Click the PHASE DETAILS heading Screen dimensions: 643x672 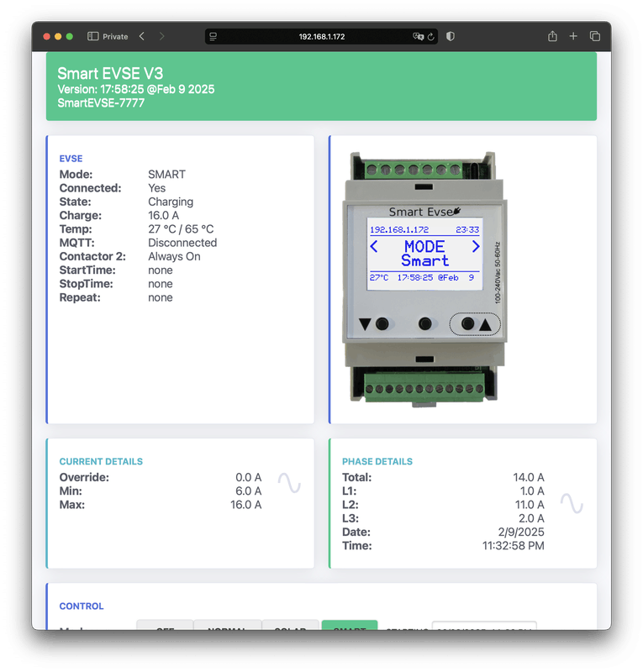(377, 461)
